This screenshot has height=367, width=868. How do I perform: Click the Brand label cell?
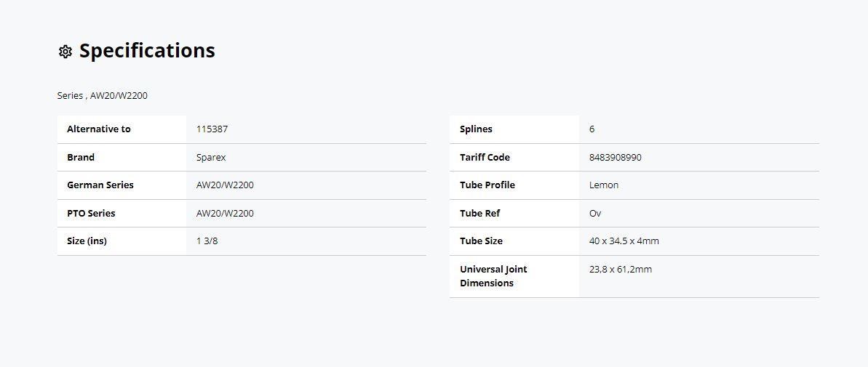[x=122, y=158]
